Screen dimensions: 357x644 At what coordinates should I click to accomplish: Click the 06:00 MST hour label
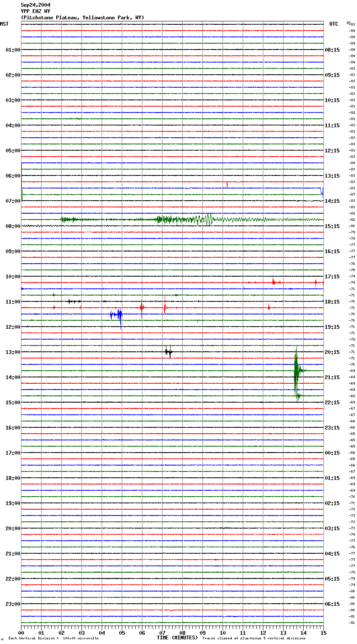pyautogui.click(x=13, y=176)
